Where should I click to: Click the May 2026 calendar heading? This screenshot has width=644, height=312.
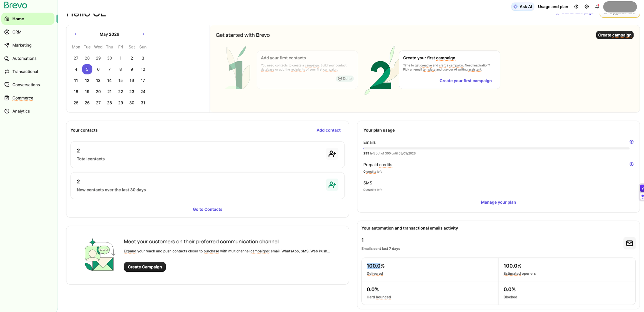[x=109, y=34]
